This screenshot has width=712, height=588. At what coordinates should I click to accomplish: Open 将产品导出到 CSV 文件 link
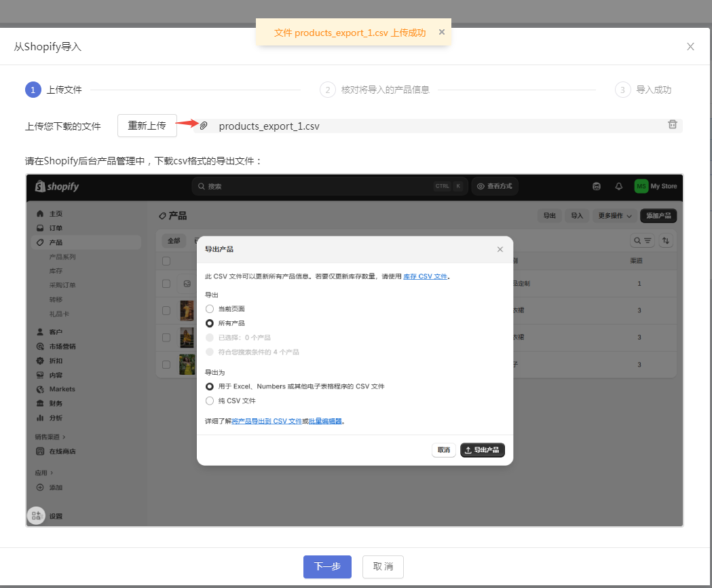click(267, 421)
